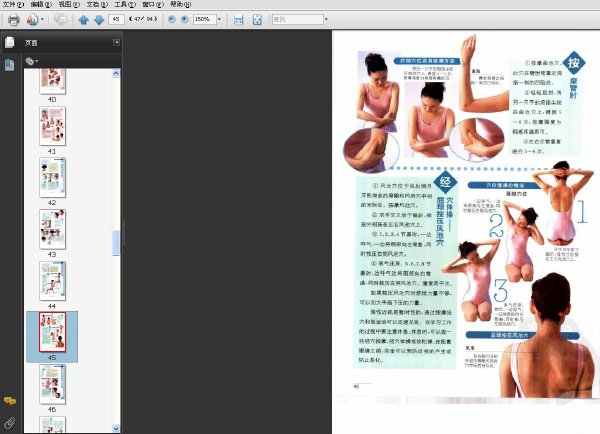Go to next page with down arrow

coord(99,20)
